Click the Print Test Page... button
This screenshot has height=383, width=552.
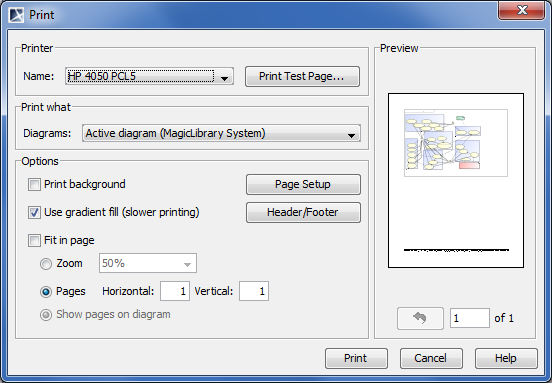(x=302, y=76)
